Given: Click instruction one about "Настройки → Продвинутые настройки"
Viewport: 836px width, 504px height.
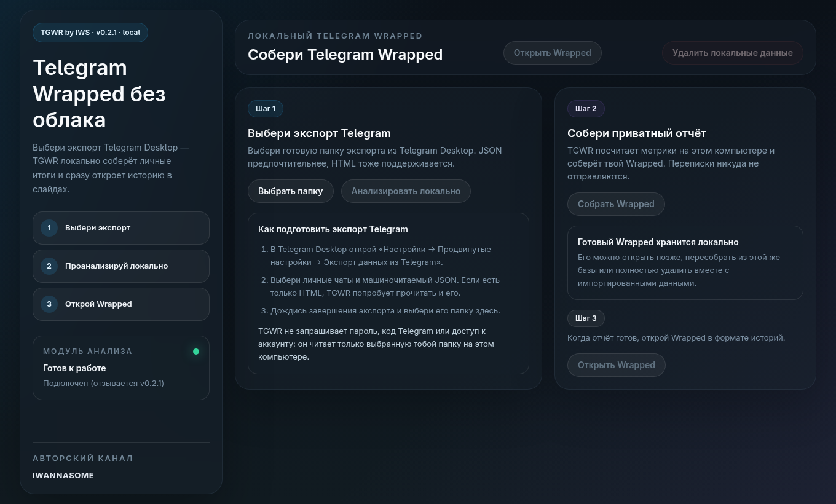Looking at the screenshot, I should (x=381, y=256).
